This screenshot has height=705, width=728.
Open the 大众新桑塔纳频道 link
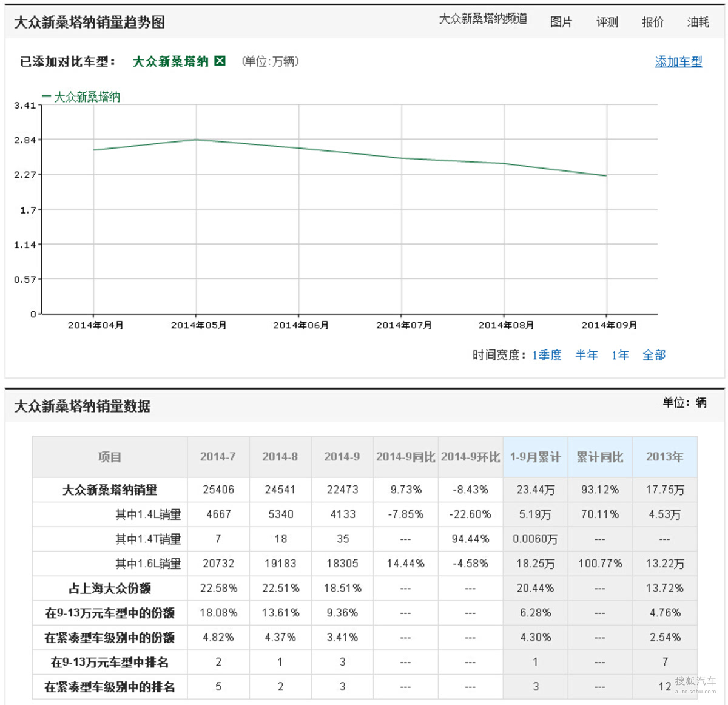pos(483,19)
